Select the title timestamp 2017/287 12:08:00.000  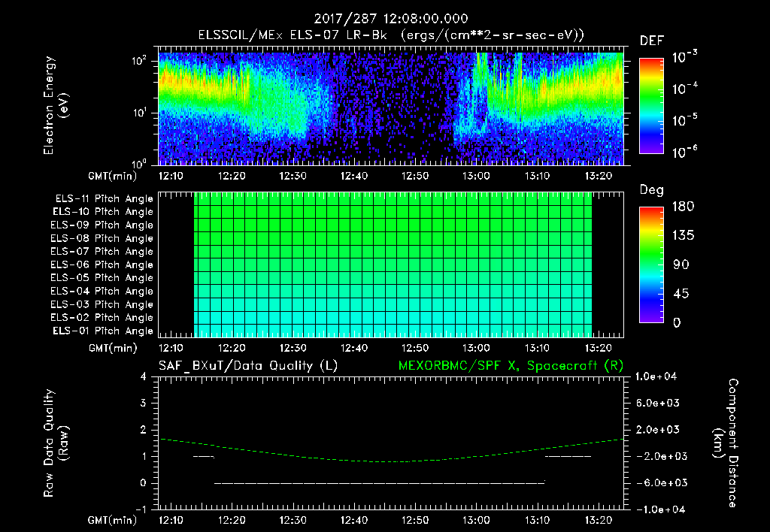(391, 19)
